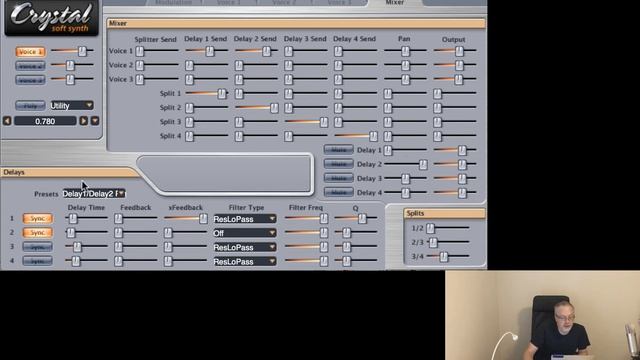Image resolution: width=640 pixels, height=360 pixels.
Task: Click the Voice 2 level slider in sidebar
Action: point(72,65)
